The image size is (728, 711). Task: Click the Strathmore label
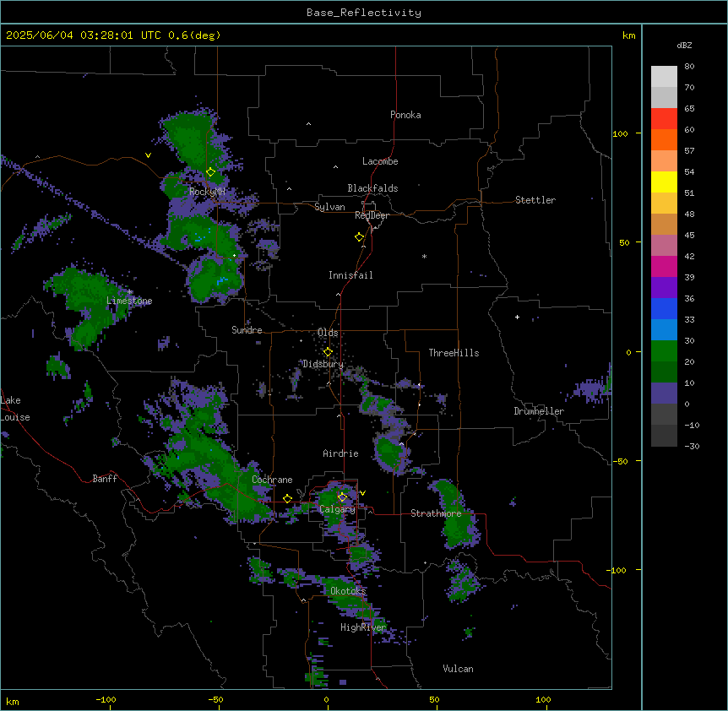[436, 513]
